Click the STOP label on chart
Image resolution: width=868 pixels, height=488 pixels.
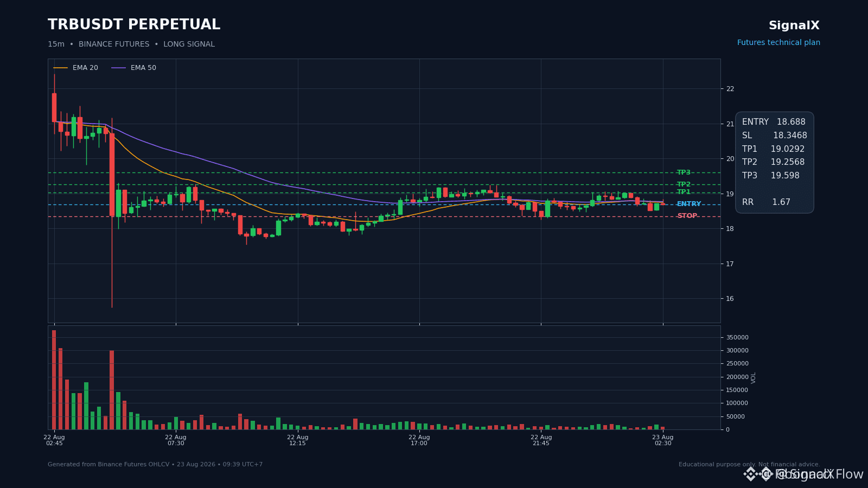tap(687, 216)
